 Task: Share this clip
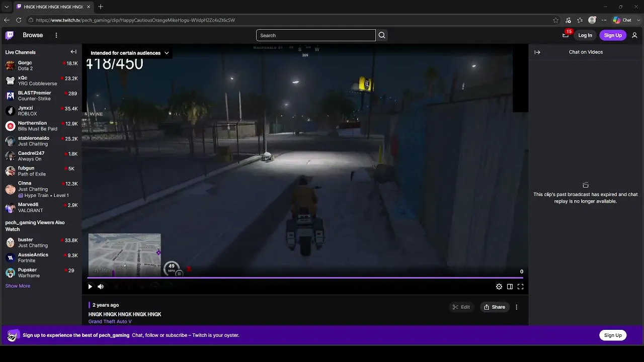click(x=495, y=307)
